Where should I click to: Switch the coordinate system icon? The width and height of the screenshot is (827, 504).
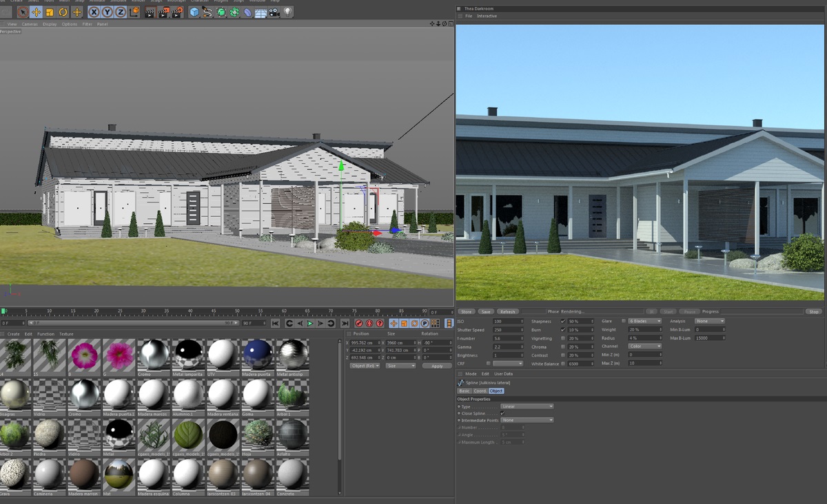click(x=134, y=12)
